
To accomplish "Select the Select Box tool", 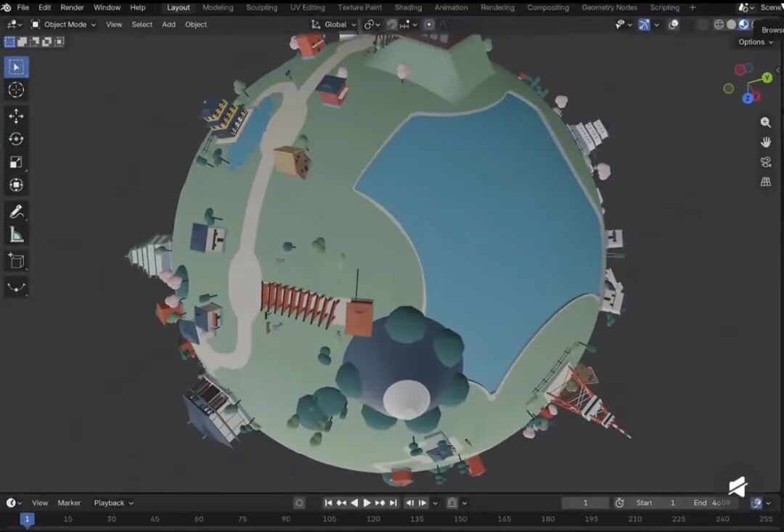I will click(16, 67).
